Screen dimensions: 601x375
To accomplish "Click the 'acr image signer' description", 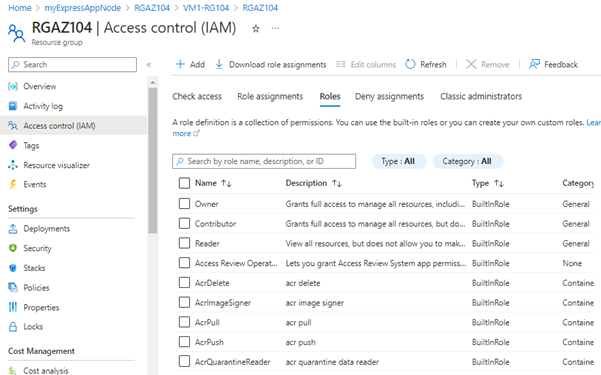I will tap(315, 303).
